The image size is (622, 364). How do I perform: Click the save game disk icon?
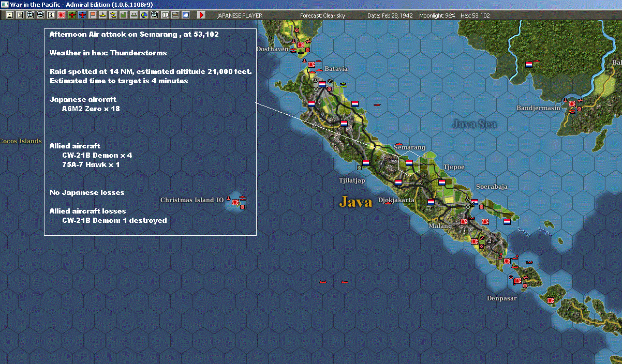point(9,15)
